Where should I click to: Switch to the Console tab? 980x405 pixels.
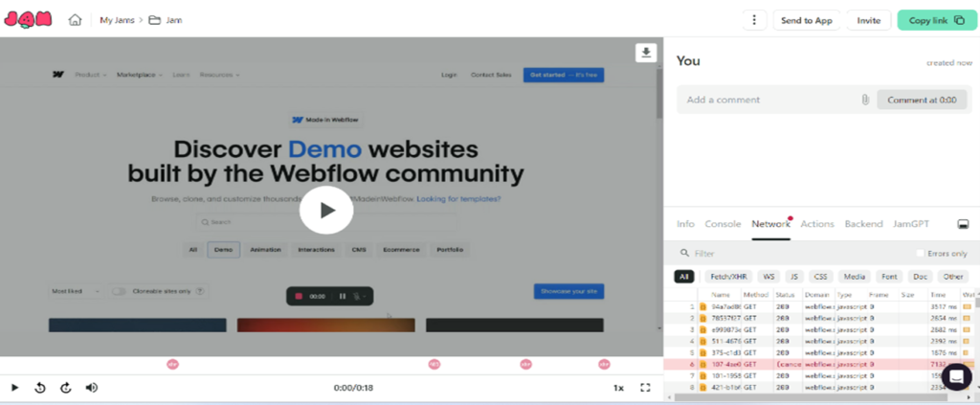click(723, 224)
